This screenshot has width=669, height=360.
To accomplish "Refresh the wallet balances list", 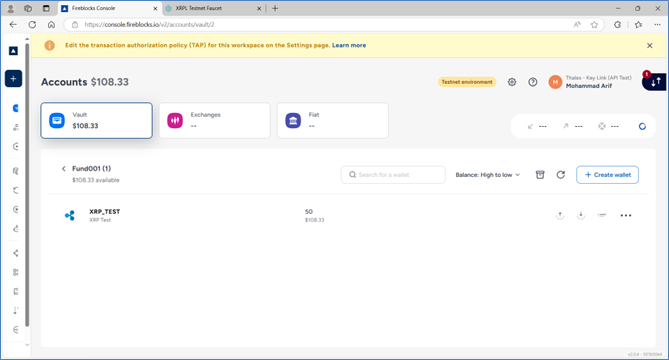I will point(561,175).
